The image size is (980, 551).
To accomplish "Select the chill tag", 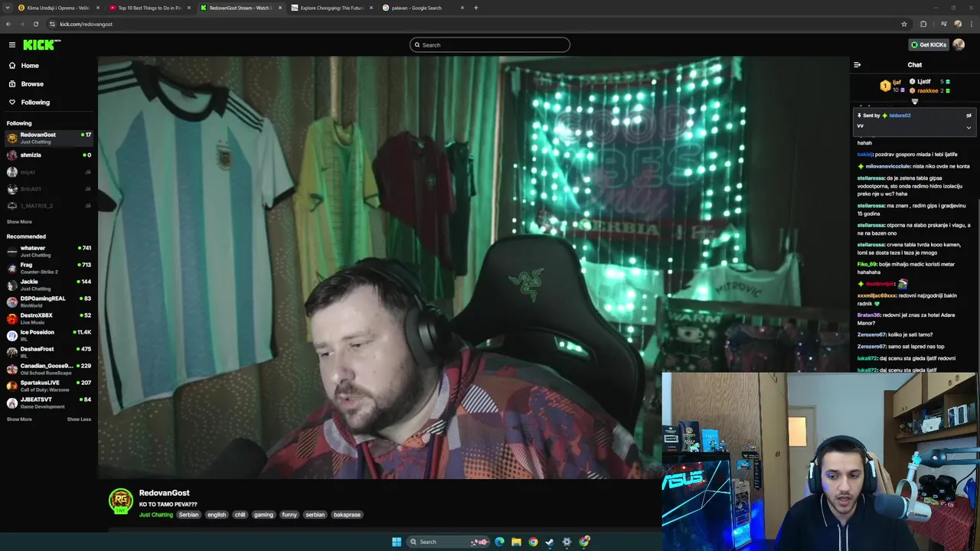I will point(240,515).
